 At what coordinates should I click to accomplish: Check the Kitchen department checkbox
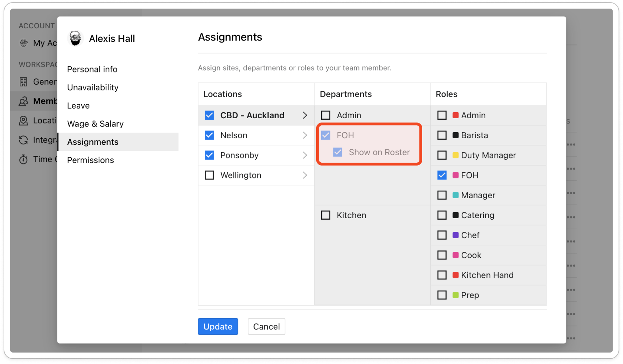point(326,215)
